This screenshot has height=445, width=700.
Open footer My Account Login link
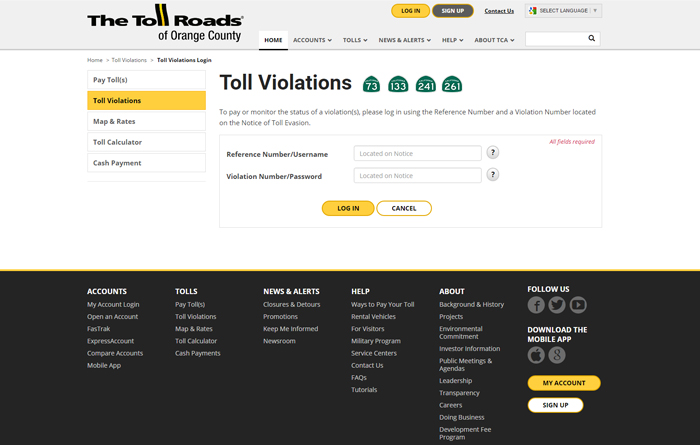(x=113, y=304)
